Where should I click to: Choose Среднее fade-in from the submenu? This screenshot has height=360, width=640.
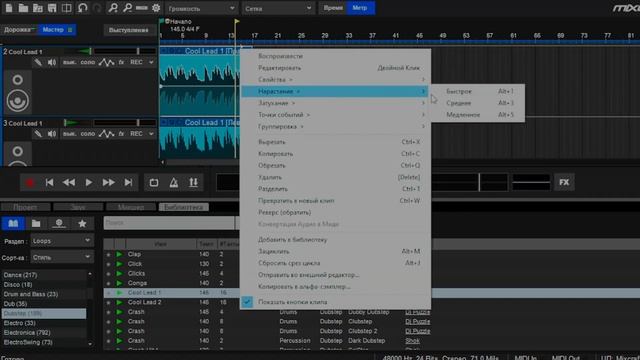tap(478, 103)
